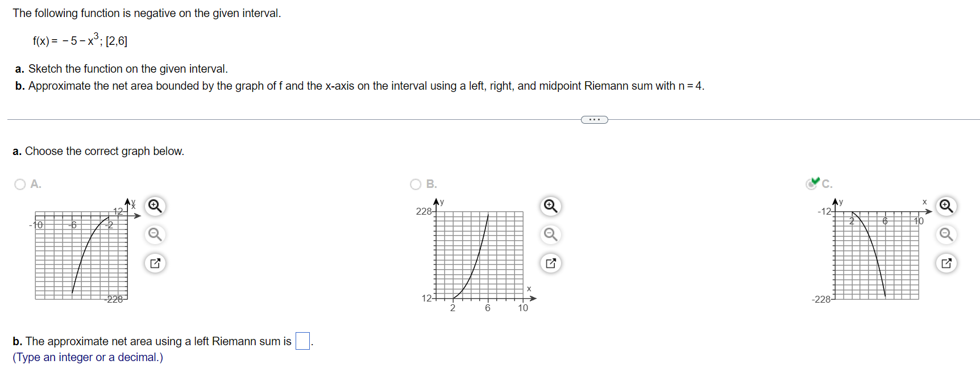Select answer choice C radio button
Viewport: 980px width, 377px height.
coord(811,184)
